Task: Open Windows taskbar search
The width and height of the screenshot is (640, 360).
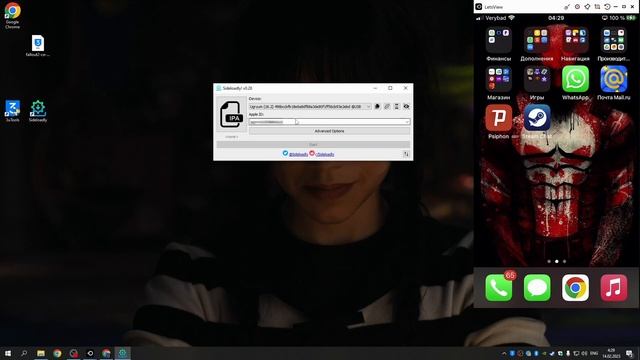Action: tap(24, 353)
